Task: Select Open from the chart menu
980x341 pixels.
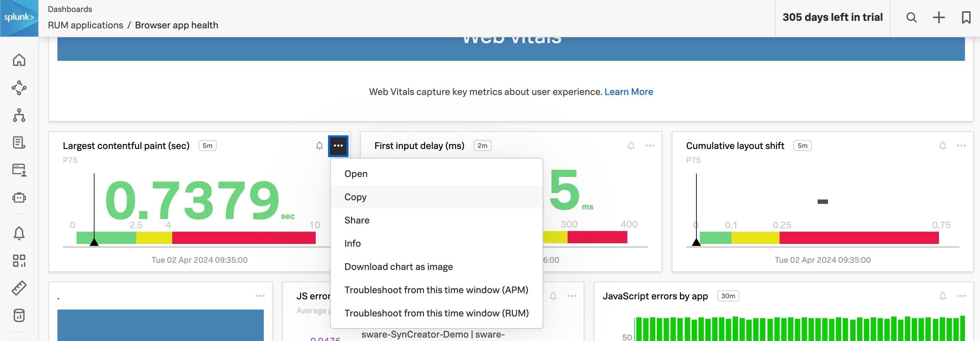Action: click(436, 174)
